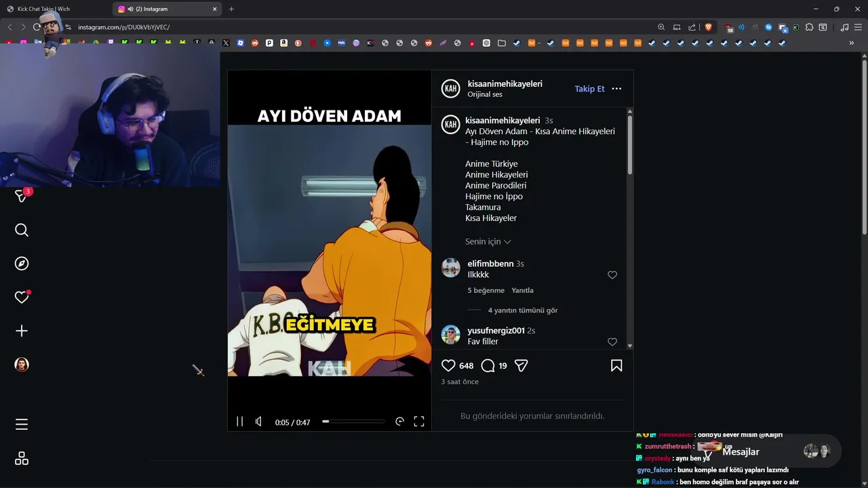
Task: Click the down arrow of comments scrollbar
Action: 630,346
